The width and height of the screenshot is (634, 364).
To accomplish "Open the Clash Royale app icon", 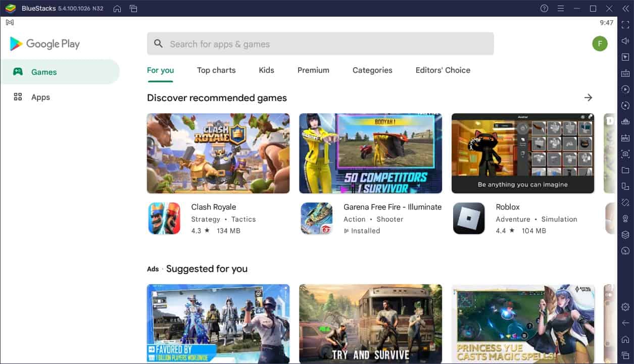I will 164,218.
